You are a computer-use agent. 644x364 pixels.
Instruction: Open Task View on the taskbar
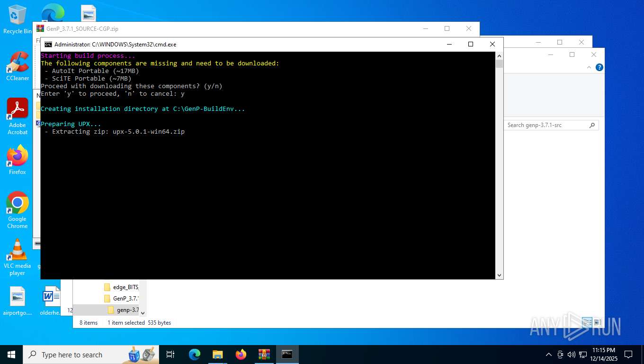tap(170, 355)
